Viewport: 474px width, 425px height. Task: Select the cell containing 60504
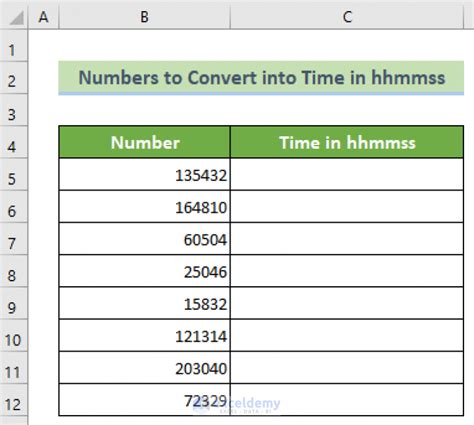[x=144, y=239]
